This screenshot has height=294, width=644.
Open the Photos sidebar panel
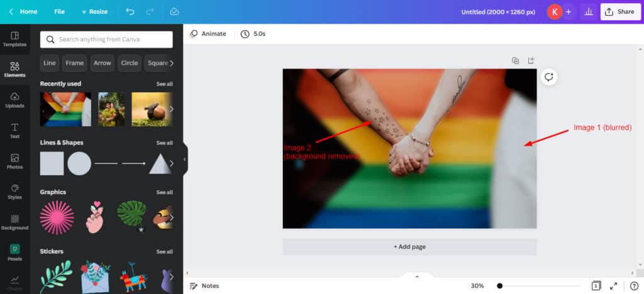15,161
